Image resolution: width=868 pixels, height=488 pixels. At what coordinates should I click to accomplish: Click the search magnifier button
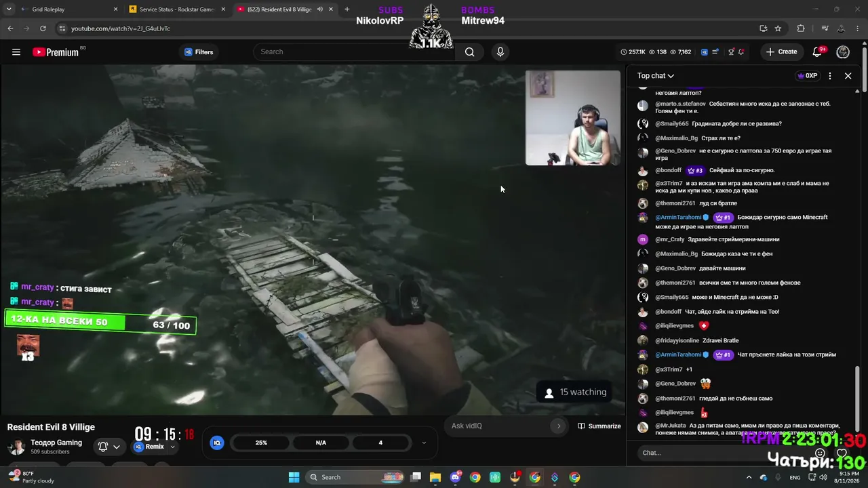(469, 52)
